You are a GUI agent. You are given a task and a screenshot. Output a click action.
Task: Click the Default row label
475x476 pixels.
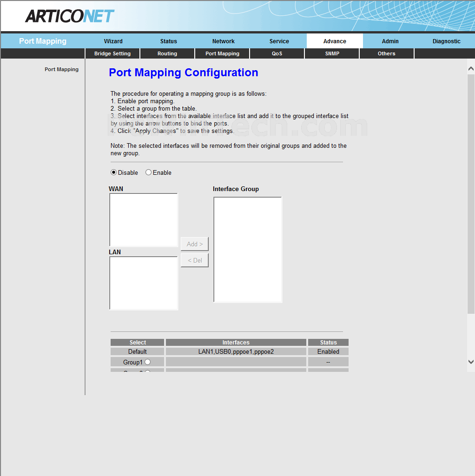[137, 351]
